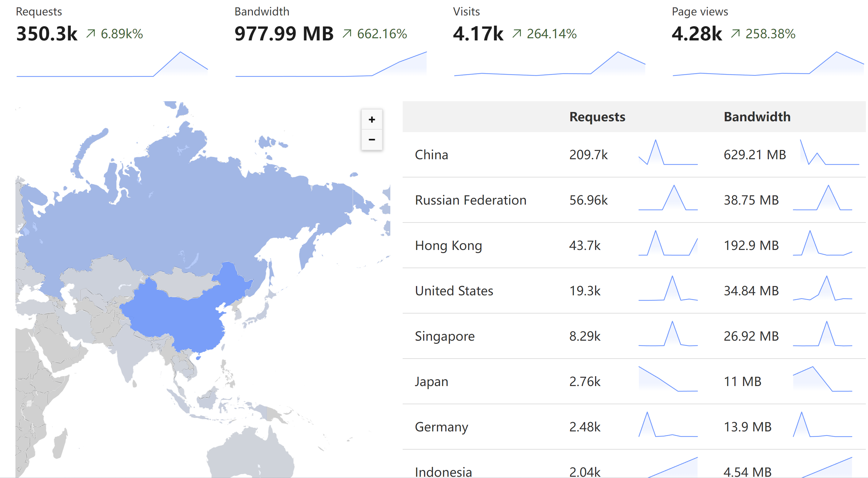The height and width of the screenshot is (478, 868).
Task: Click the Visits trend arrow icon
Action: coord(517,34)
